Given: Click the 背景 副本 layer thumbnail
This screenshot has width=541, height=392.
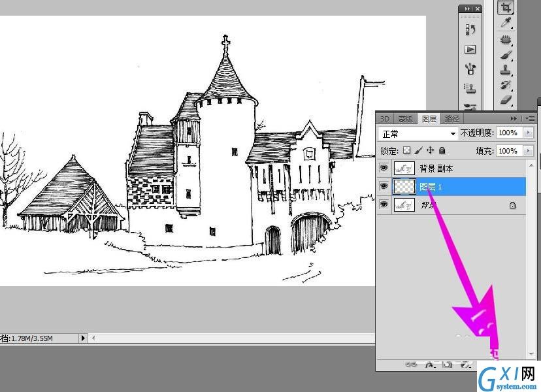Looking at the screenshot, I should pyautogui.click(x=404, y=169).
